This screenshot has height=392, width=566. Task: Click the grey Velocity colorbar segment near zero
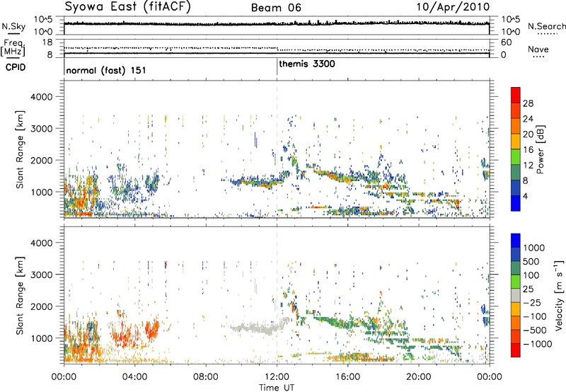(x=516, y=295)
